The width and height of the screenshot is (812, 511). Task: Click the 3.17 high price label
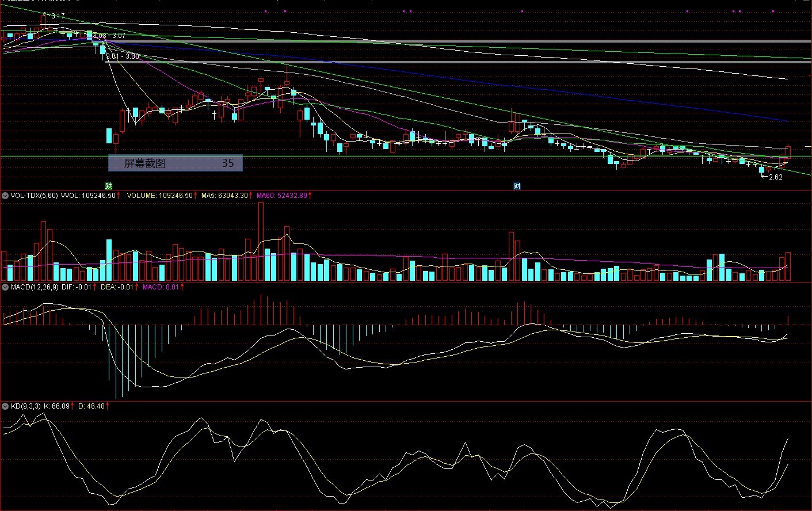58,16
